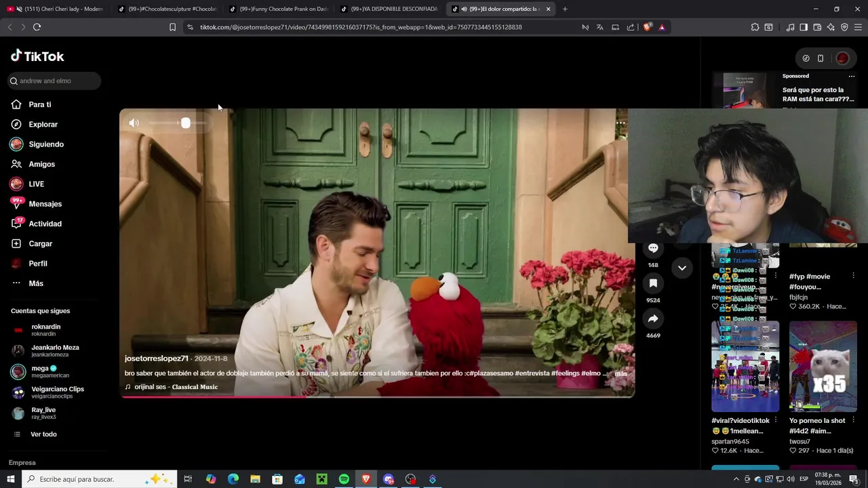Image resolution: width=868 pixels, height=488 pixels.
Task: Click the address bar URL
Action: tap(361, 27)
